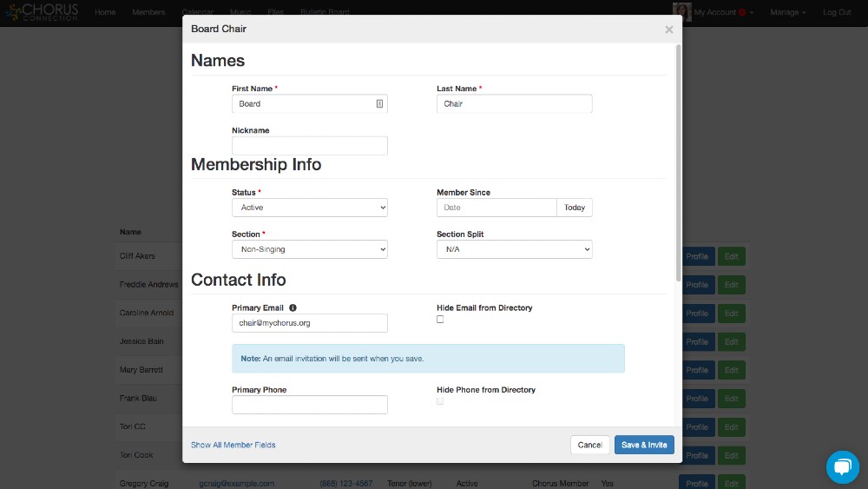Set Member Since with Today button
868x489 pixels.
coord(575,208)
